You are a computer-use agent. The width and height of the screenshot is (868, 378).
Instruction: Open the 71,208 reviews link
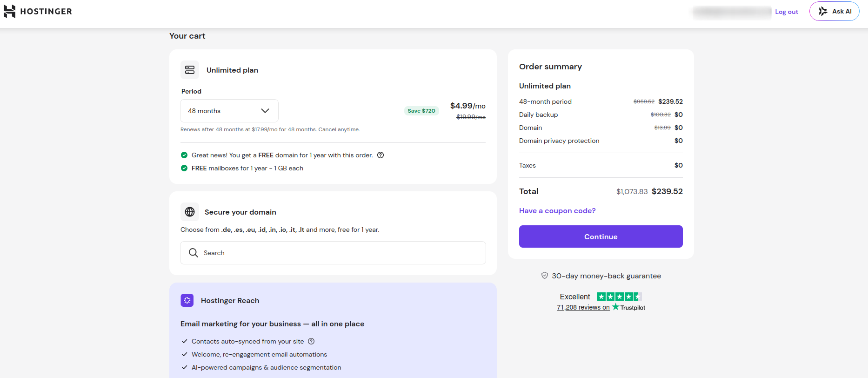(x=583, y=307)
